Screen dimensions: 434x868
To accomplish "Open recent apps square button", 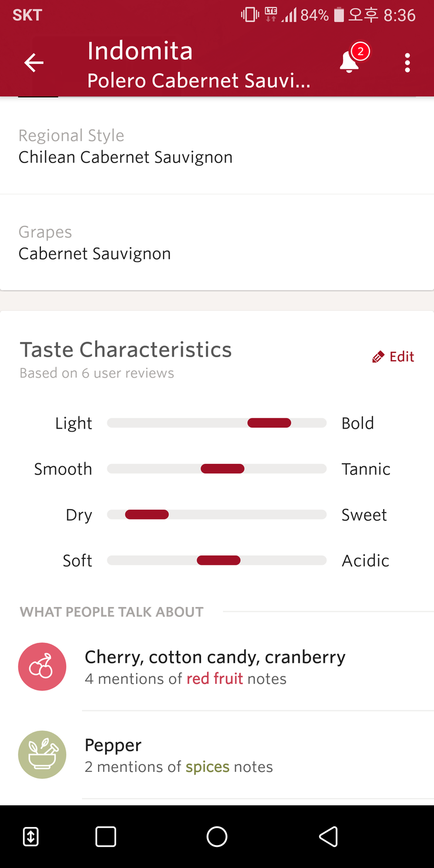I will tap(106, 836).
